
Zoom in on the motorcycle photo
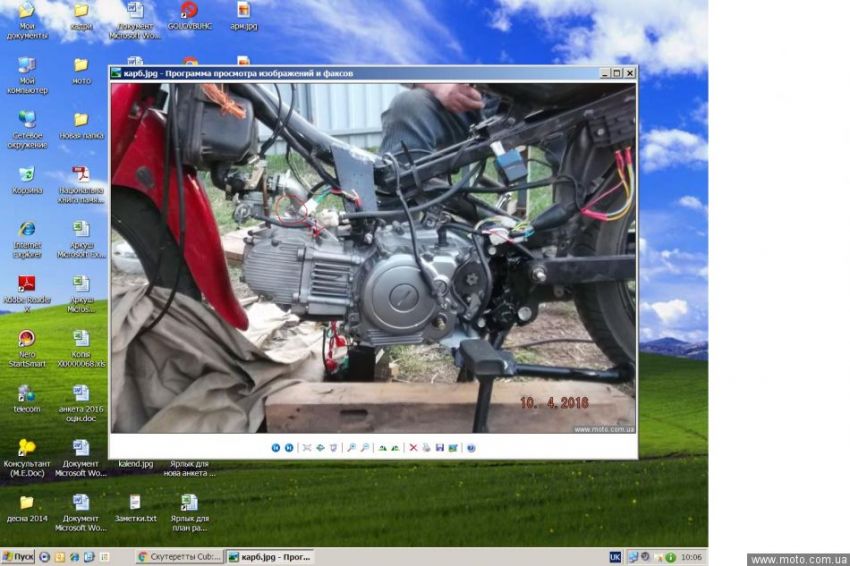(x=351, y=448)
